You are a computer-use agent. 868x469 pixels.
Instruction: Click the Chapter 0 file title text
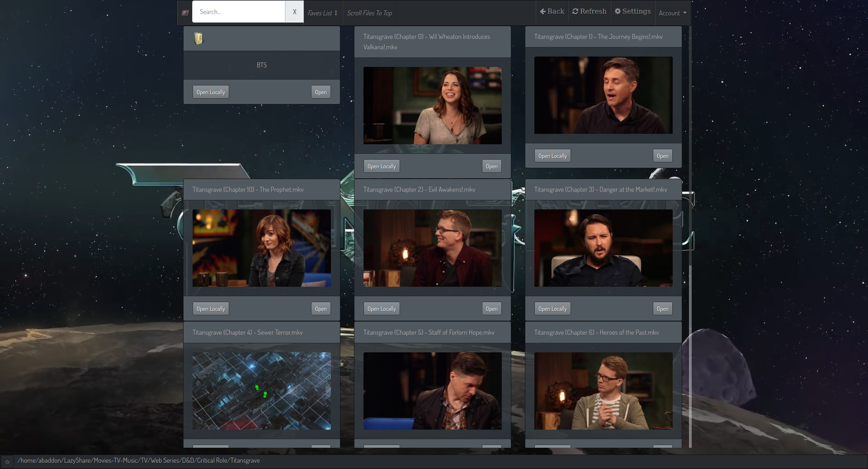(x=427, y=42)
